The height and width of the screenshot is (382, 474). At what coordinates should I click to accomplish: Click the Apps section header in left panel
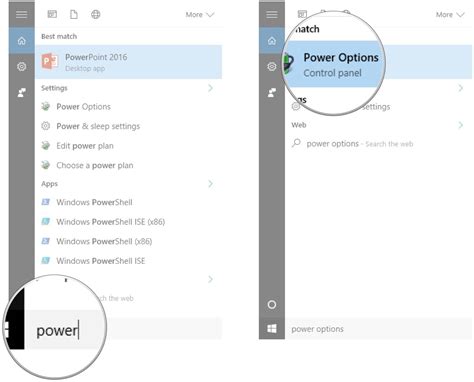49,184
